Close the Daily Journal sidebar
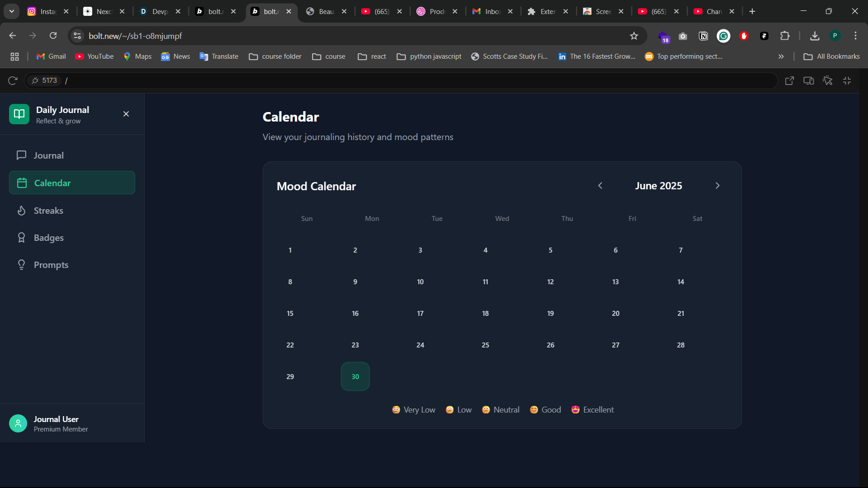Image resolution: width=868 pixels, height=488 pixels. click(x=126, y=114)
